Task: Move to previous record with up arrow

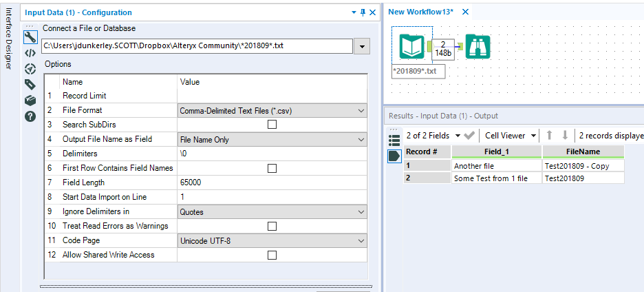Action: click(550, 135)
